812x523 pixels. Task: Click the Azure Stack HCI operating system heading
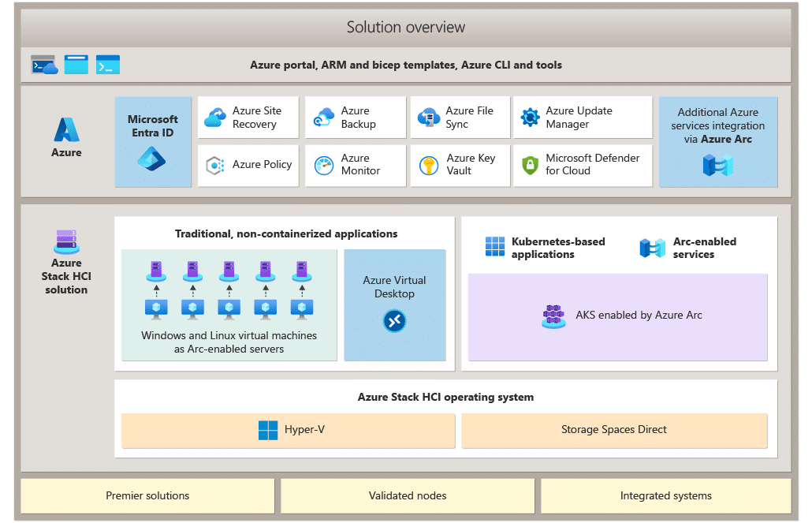(x=446, y=397)
